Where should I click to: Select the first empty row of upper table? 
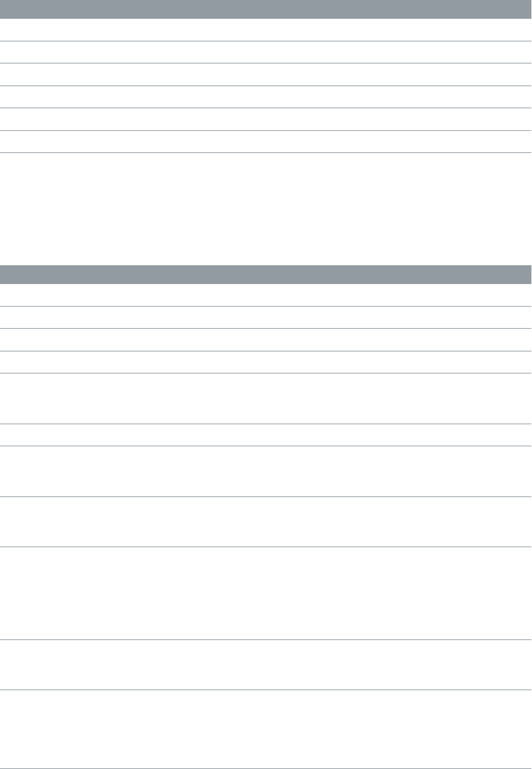click(x=266, y=30)
